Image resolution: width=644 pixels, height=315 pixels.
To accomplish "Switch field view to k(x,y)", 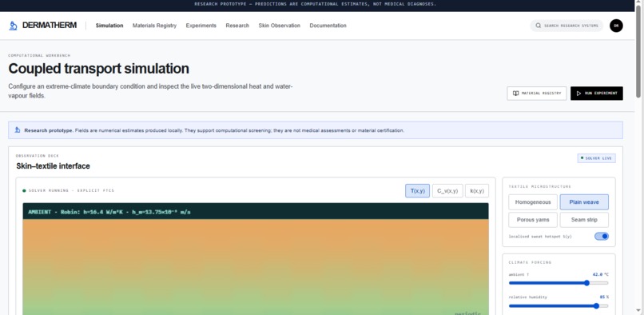I will (x=477, y=191).
